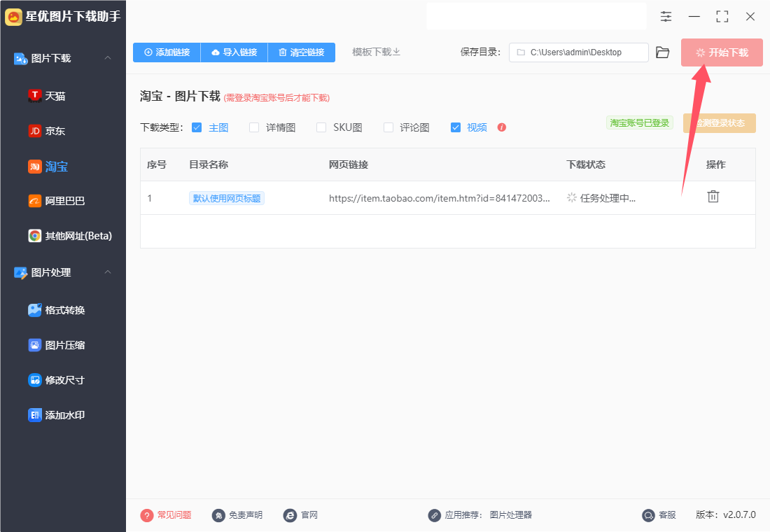Click the 模板下载 link
This screenshot has height=532, width=770.
pyautogui.click(x=376, y=52)
